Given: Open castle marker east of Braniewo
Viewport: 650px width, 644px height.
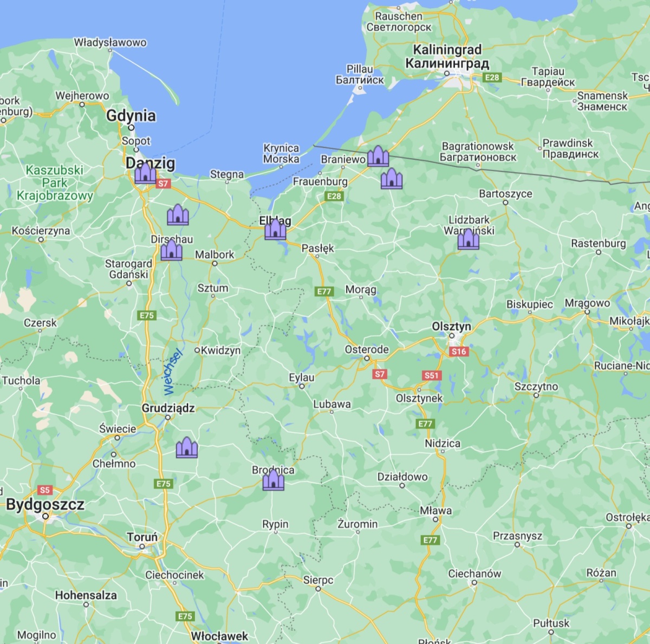Looking at the screenshot, I should tap(378, 156).
